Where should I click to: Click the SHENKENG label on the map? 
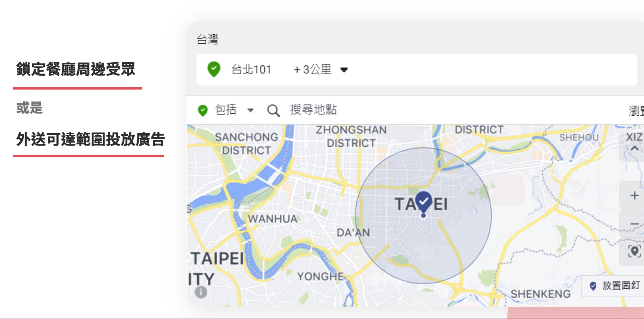click(541, 294)
